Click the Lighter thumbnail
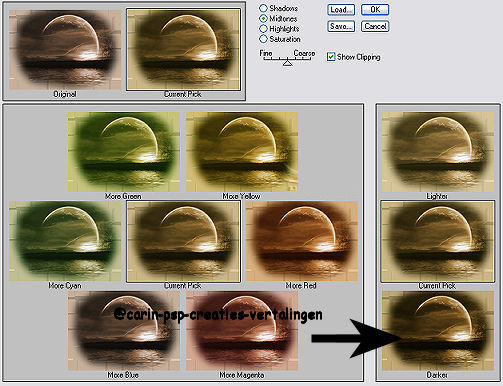Viewport: 503px width, 386px height. click(438, 152)
